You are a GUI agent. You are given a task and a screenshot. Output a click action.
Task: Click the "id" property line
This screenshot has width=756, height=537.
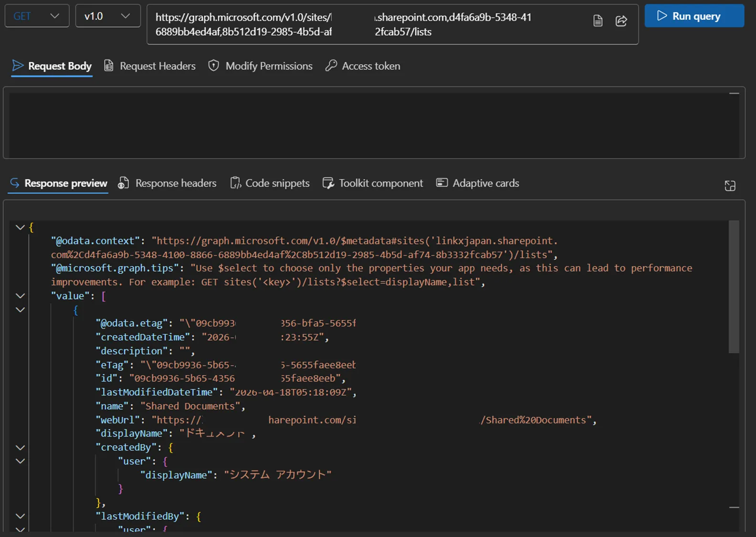[220, 379]
